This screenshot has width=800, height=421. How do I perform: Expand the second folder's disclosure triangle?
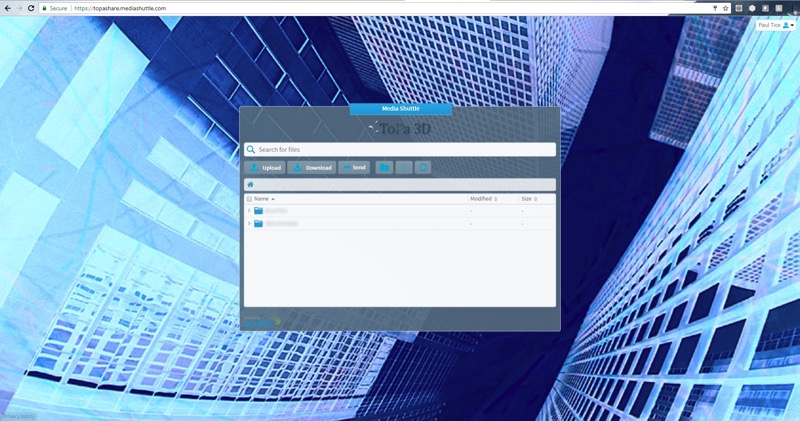tap(249, 224)
